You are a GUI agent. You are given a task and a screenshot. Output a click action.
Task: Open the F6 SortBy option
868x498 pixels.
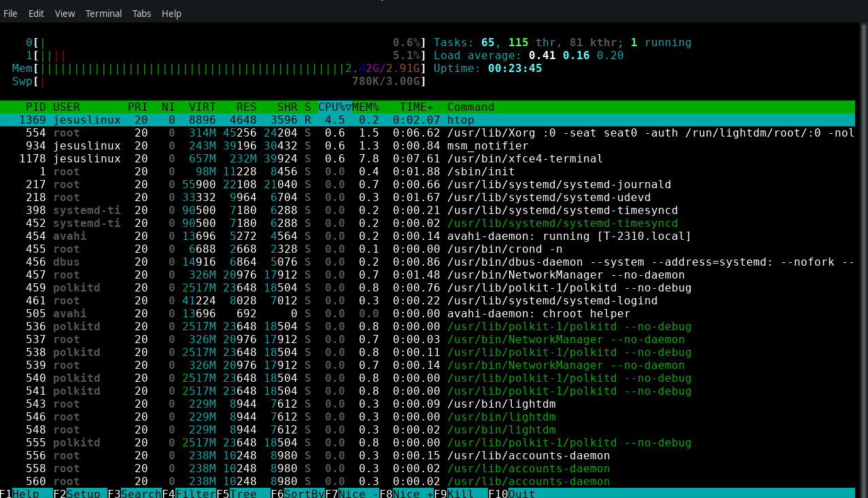(298, 494)
